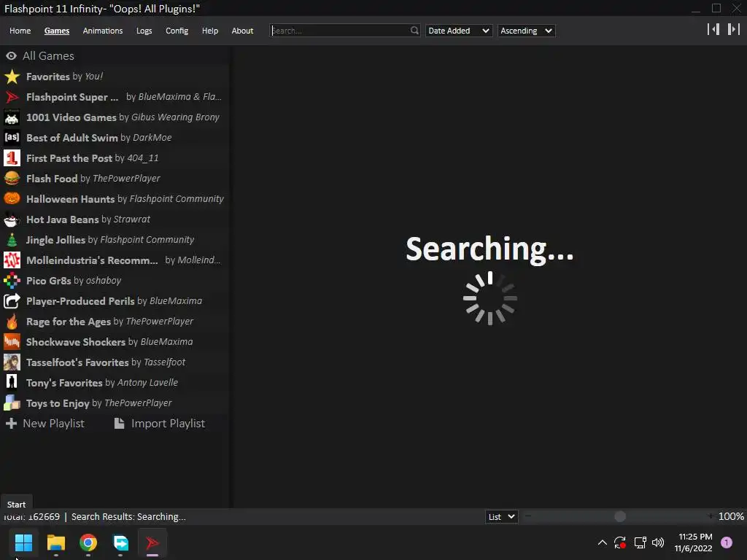Click Import Playlist button
The width and height of the screenshot is (747, 560).
tap(160, 424)
